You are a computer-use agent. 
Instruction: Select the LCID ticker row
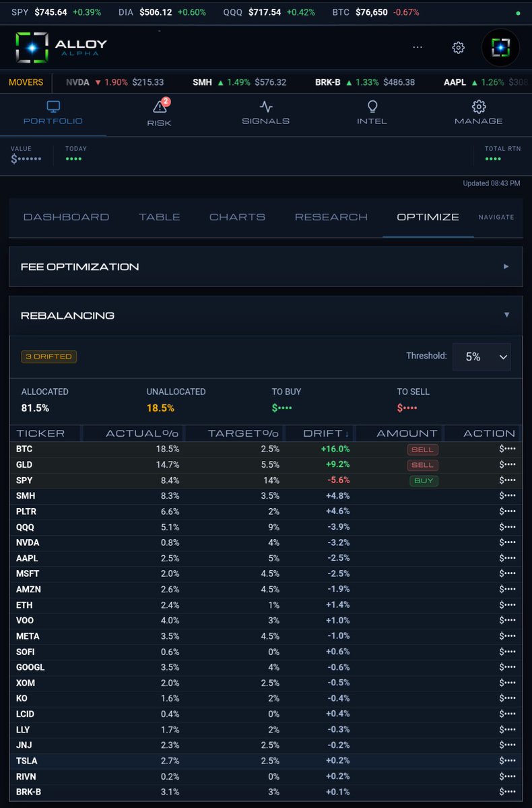pyautogui.click(x=266, y=714)
